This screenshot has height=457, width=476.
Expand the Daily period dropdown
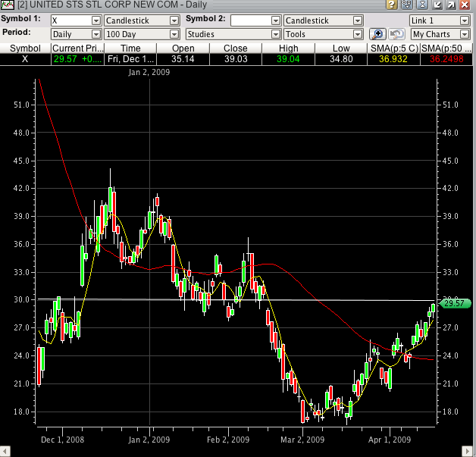[96, 34]
